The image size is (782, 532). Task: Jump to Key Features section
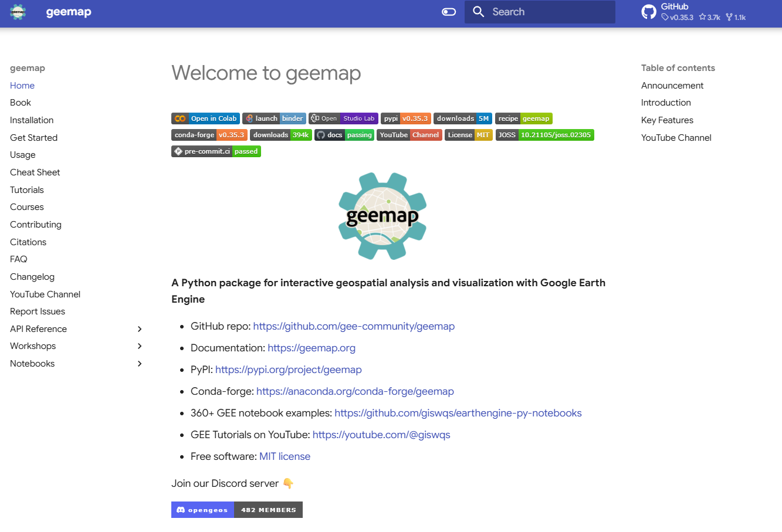[x=667, y=120]
